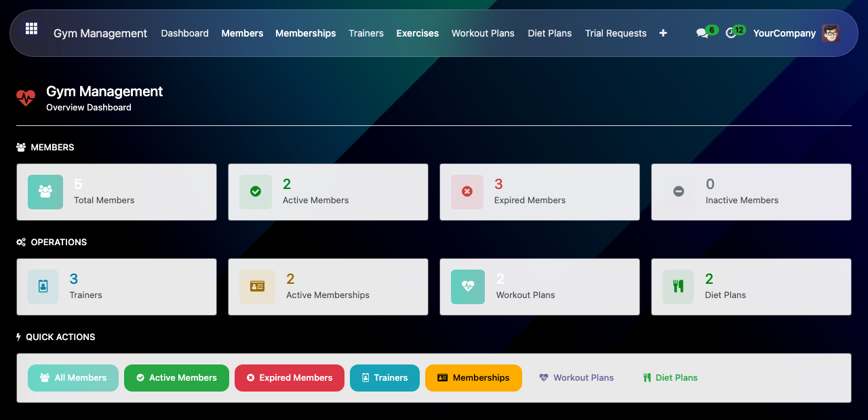The height and width of the screenshot is (420, 868).
Task: Click the green Active Members button
Action: click(176, 378)
